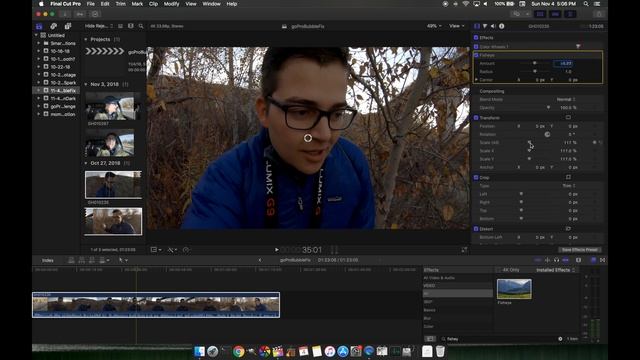Adjust the Fisheye Radius slider
640x360 pixels.
tap(535, 71)
